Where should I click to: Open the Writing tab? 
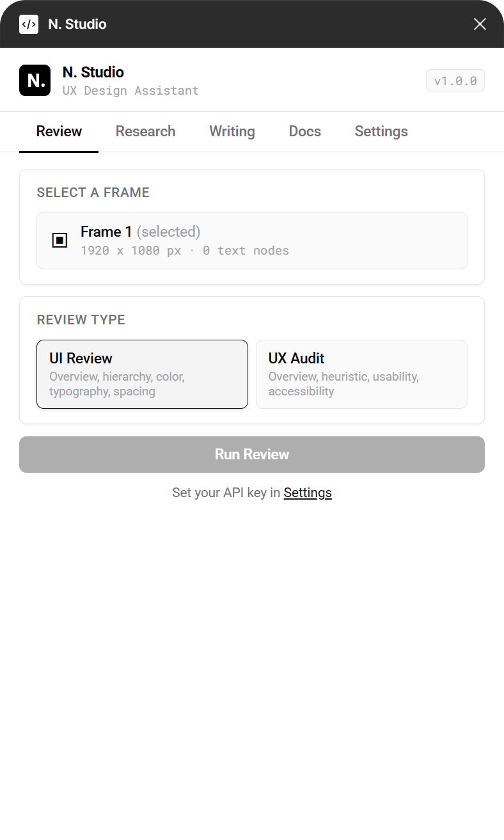point(232,131)
